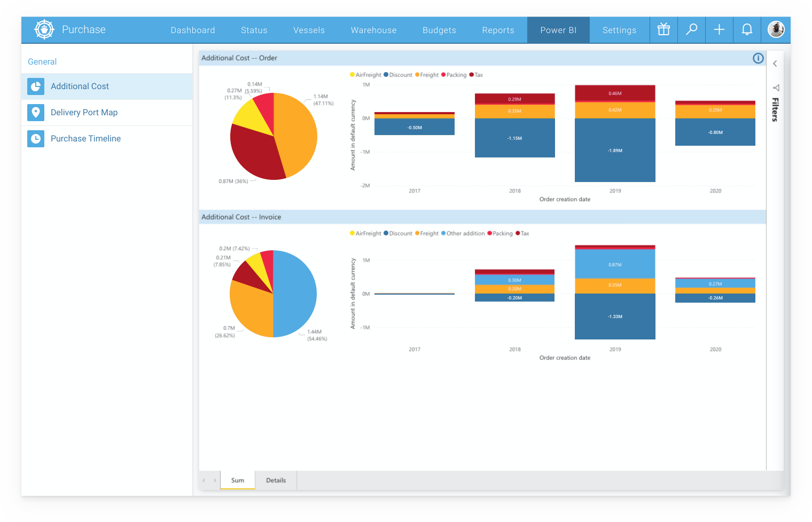Collapse the Filters pane with chevron

click(x=775, y=64)
